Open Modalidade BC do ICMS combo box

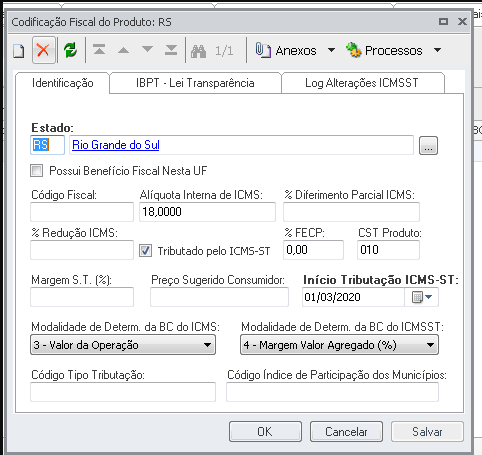click(x=123, y=345)
